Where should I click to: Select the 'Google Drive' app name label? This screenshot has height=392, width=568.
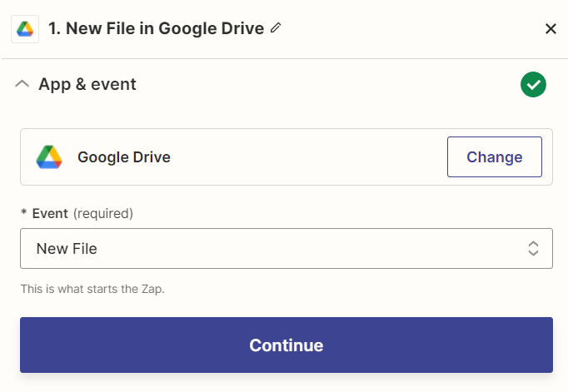tap(124, 157)
